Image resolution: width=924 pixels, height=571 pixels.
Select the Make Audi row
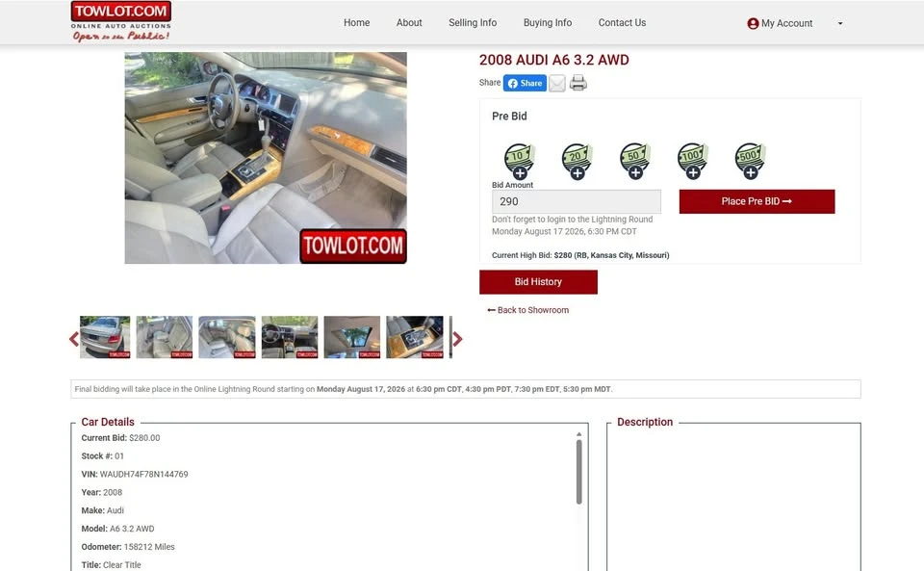pos(103,510)
